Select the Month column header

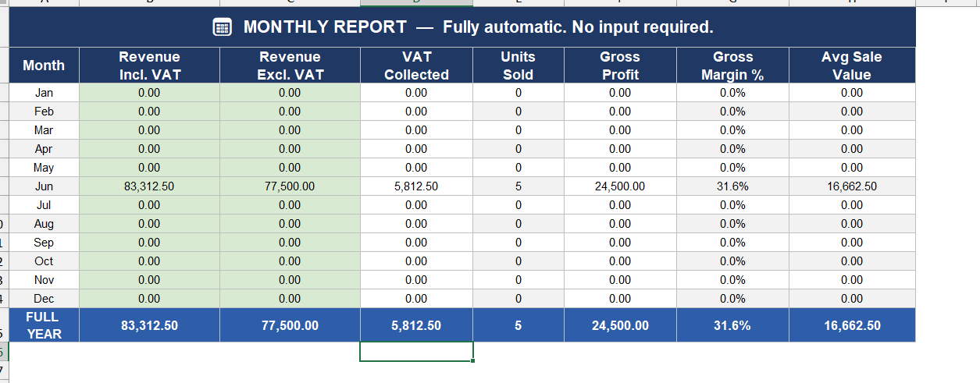[44, 66]
